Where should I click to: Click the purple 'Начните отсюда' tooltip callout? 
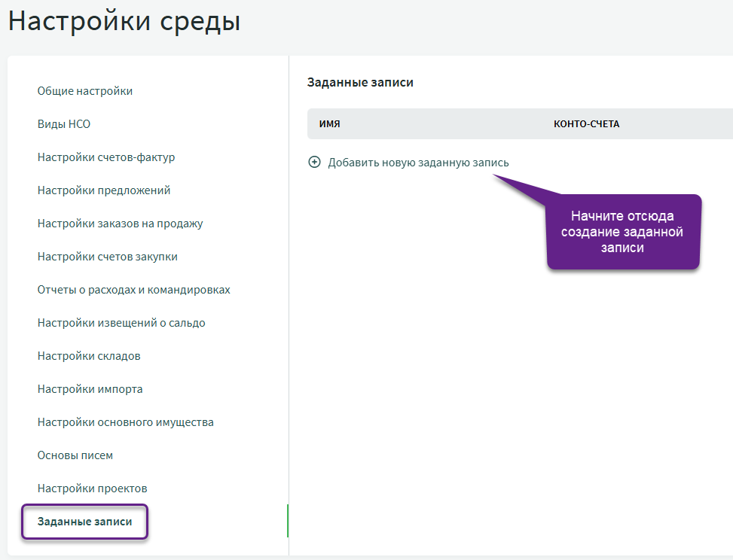[x=623, y=232]
